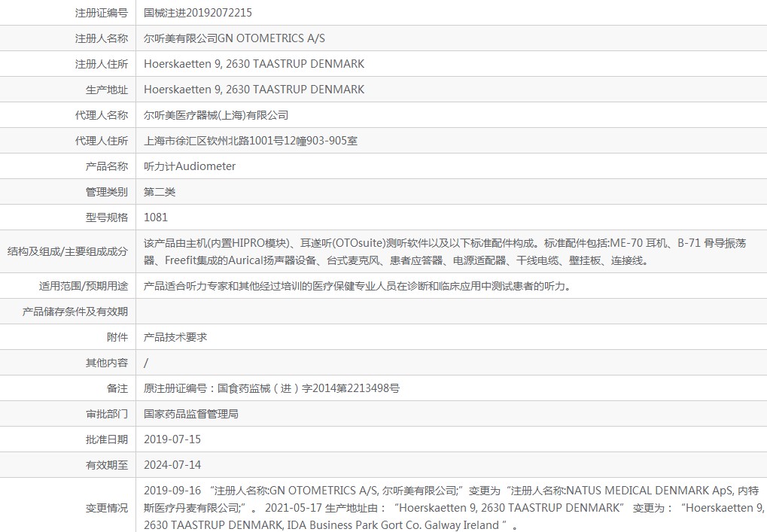Select the label 产品名称
Viewport: 767px width, 532px height.
click(x=107, y=166)
